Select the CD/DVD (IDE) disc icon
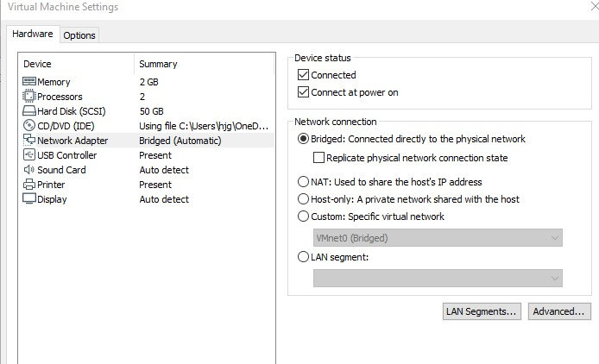The height and width of the screenshot is (364, 599). click(28, 126)
